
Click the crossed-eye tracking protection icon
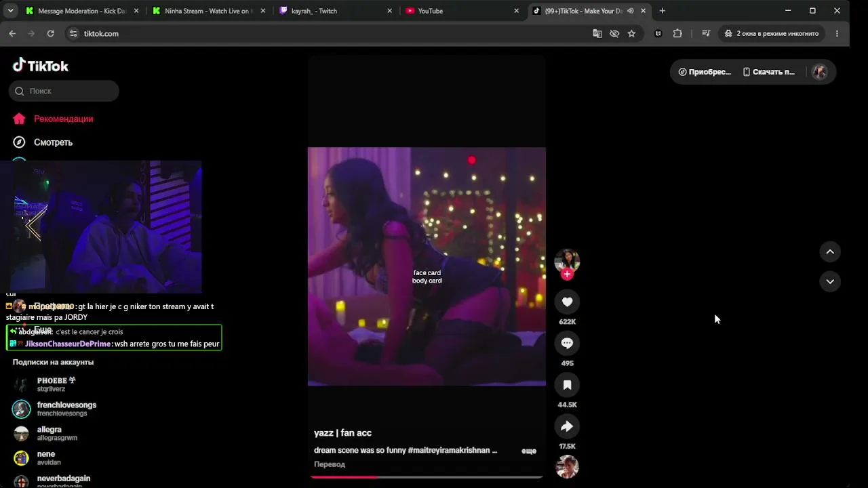tap(614, 33)
